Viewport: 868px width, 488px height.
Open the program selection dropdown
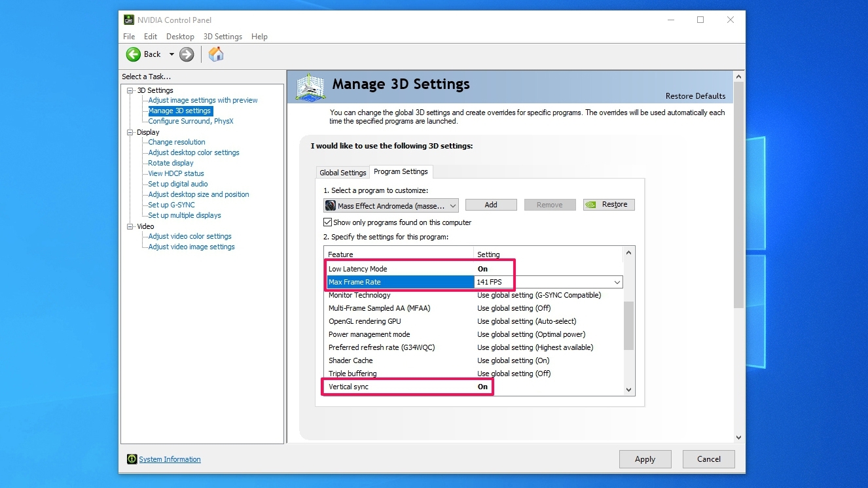pyautogui.click(x=391, y=205)
